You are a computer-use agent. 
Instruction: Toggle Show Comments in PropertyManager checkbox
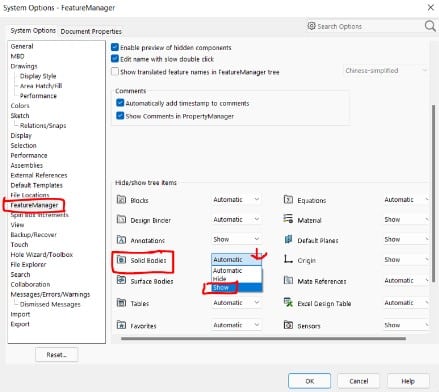(120, 115)
